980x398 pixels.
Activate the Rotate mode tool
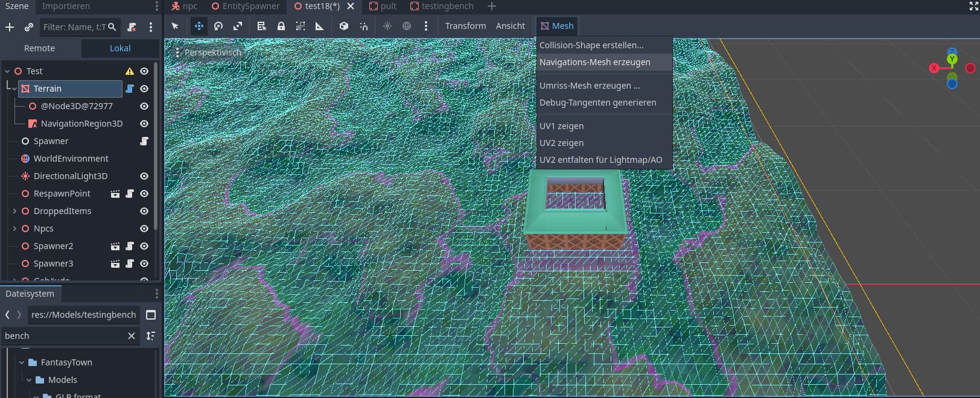point(218,26)
